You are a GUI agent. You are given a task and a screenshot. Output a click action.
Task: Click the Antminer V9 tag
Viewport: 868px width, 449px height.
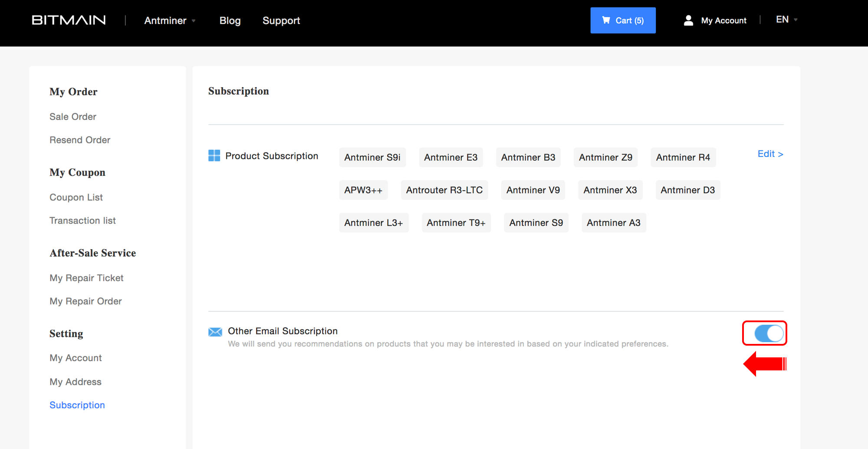click(x=533, y=190)
